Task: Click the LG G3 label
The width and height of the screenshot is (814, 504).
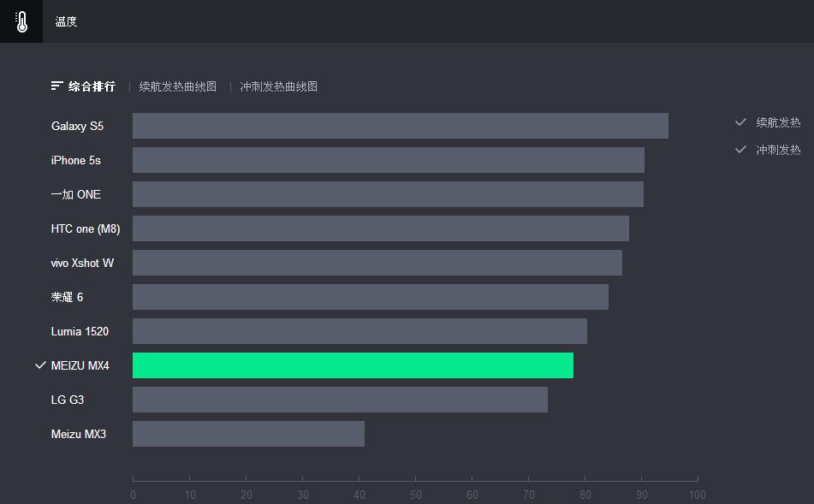Action: tap(68, 400)
